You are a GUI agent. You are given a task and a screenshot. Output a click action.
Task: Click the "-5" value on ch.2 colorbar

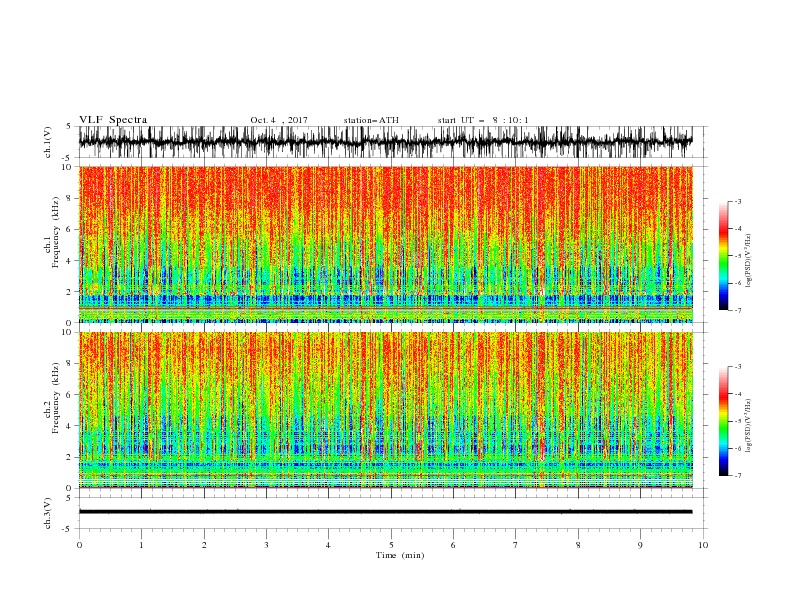[737, 421]
